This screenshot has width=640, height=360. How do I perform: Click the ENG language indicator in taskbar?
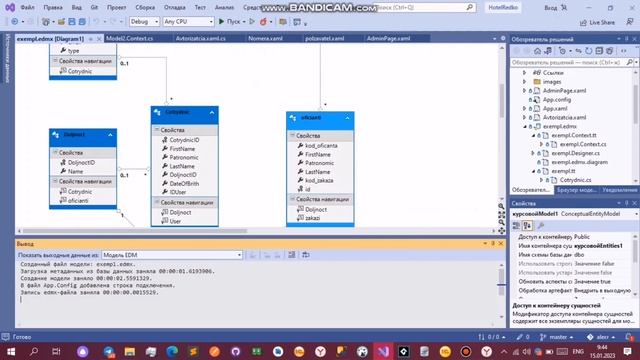[x=578, y=351]
